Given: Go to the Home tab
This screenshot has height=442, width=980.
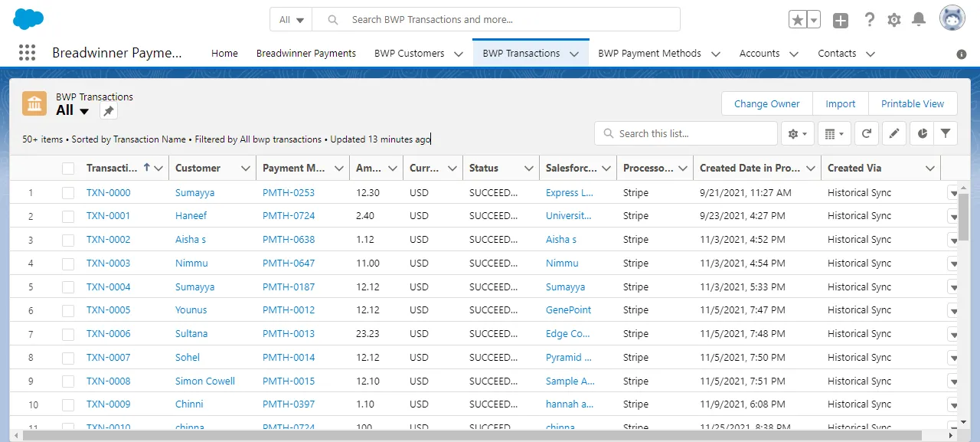Looking at the screenshot, I should pyautogui.click(x=224, y=54).
